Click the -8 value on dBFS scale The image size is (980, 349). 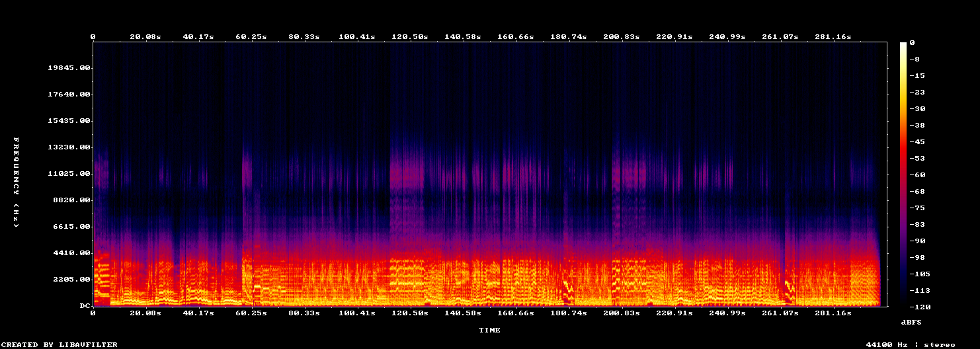pos(915,59)
